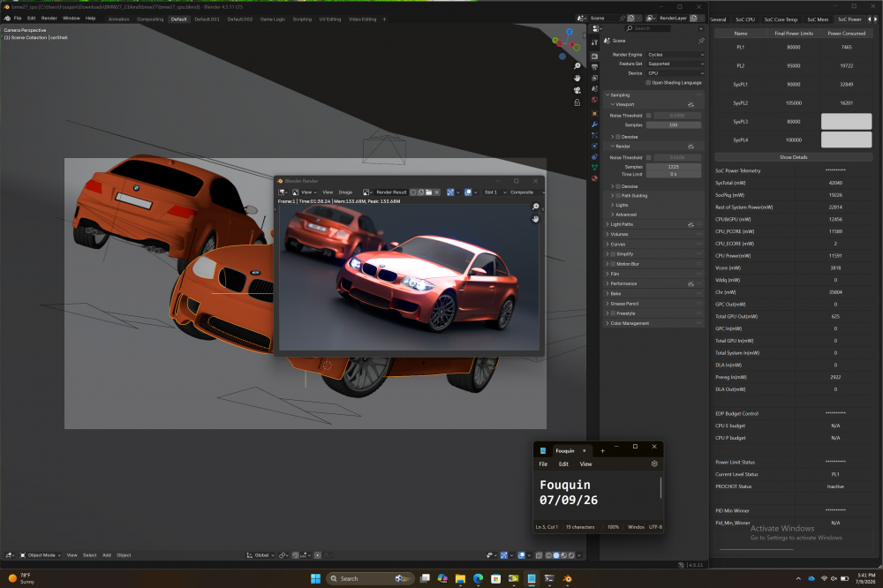Switch to the SoC Core Temp tab
This screenshot has width=883, height=588.
click(781, 19)
